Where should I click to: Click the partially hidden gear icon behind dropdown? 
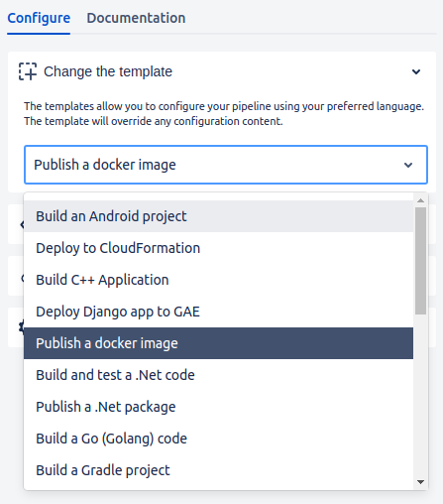click(x=22, y=327)
